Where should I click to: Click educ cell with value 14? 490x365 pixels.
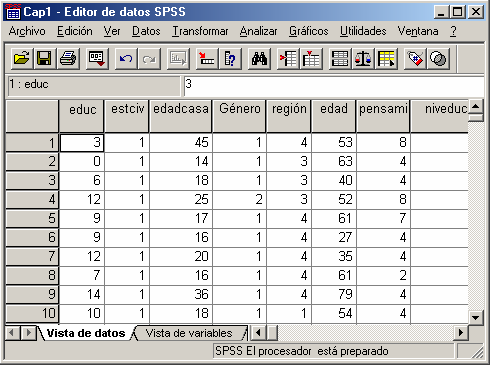82,294
